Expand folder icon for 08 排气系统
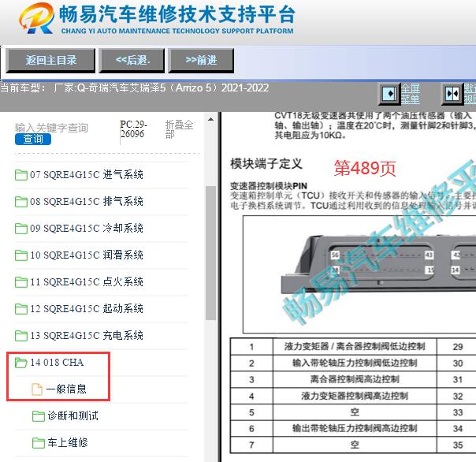Screen dimensions: 476x462 click(x=21, y=202)
